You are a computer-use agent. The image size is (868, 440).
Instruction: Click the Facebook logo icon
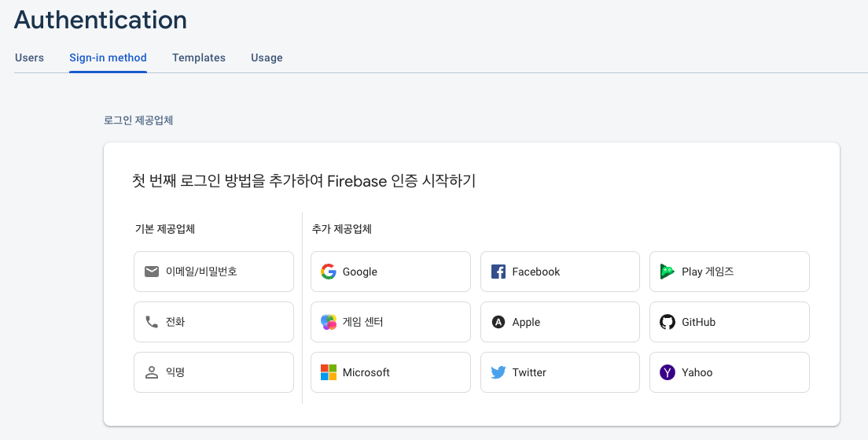[498, 272]
